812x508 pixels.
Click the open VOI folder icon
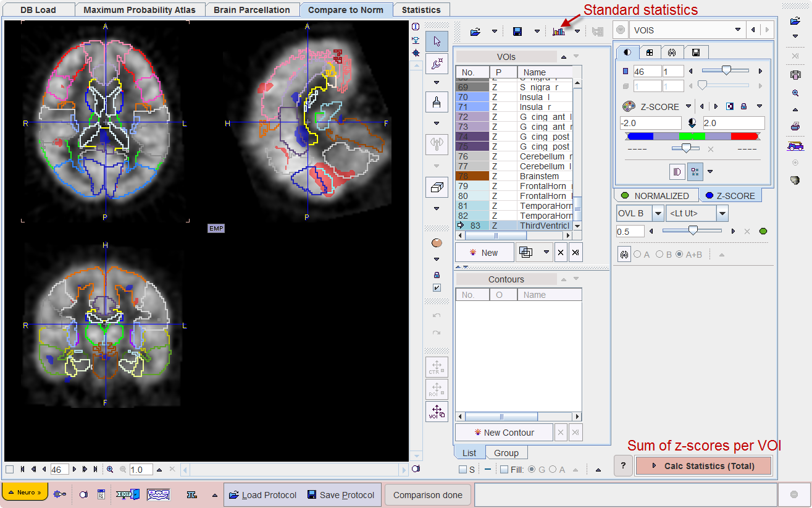click(475, 31)
